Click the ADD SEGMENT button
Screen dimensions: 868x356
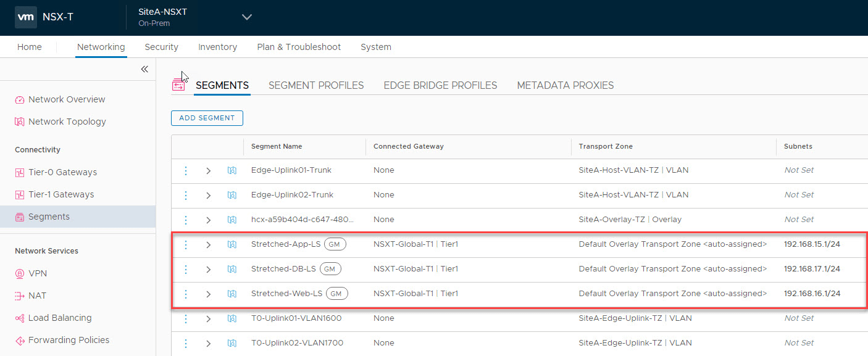click(207, 118)
